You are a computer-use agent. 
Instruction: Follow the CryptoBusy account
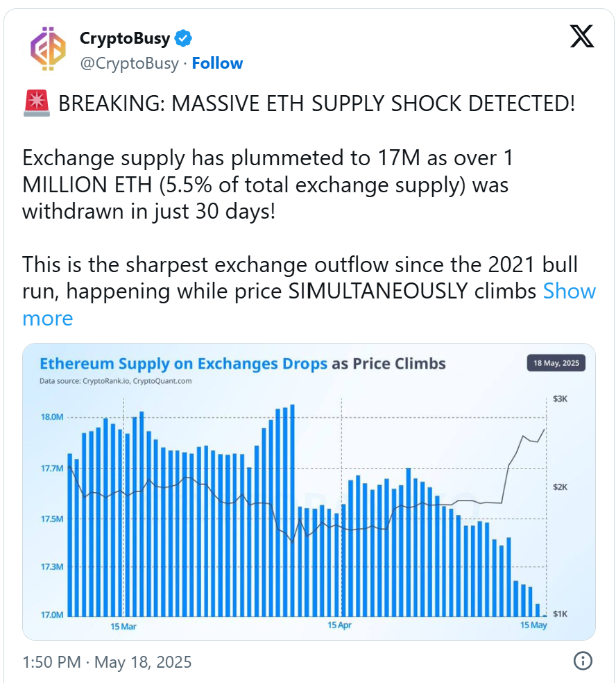pyautogui.click(x=217, y=63)
